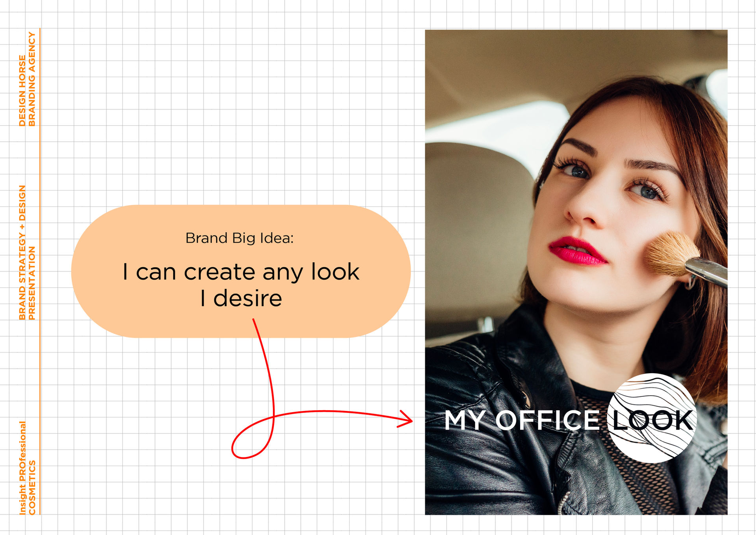Click the 'I can create any look' line
Viewport: 756px width, 535px height.
coord(241,272)
